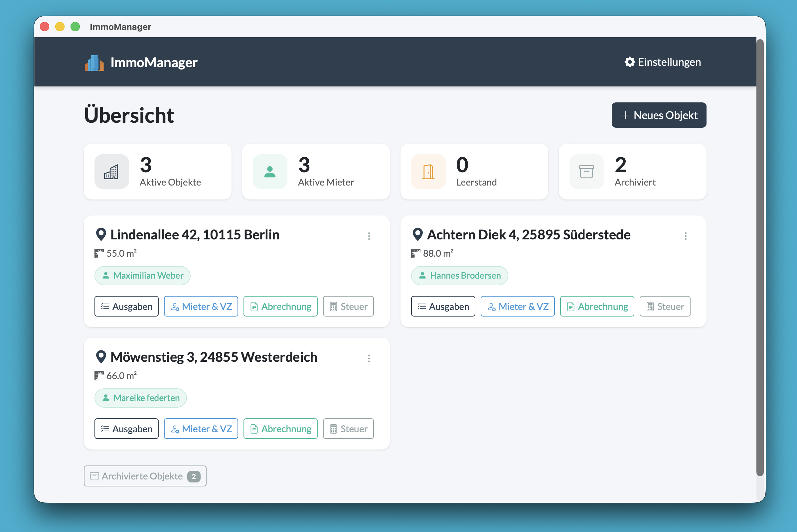
Task: Open the three-dot menu for Achtern Diek 4
Action: coord(686,236)
